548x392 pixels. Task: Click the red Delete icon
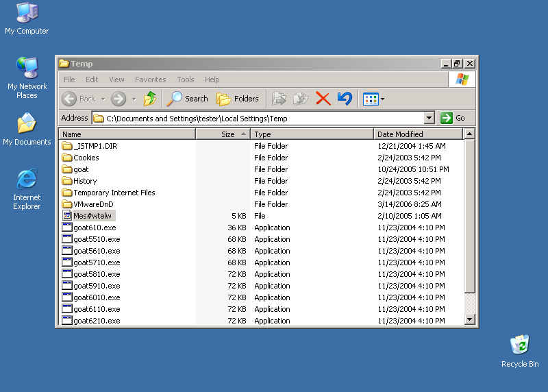pyautogui.click(x=323, y=99)
